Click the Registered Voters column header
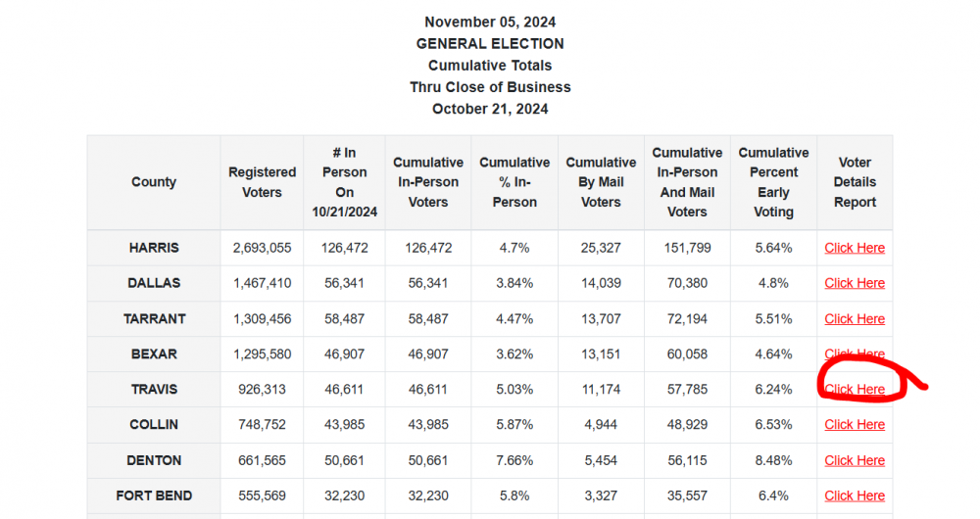The height and width of the screenshot is (519, 980). (x=262, y=182)
